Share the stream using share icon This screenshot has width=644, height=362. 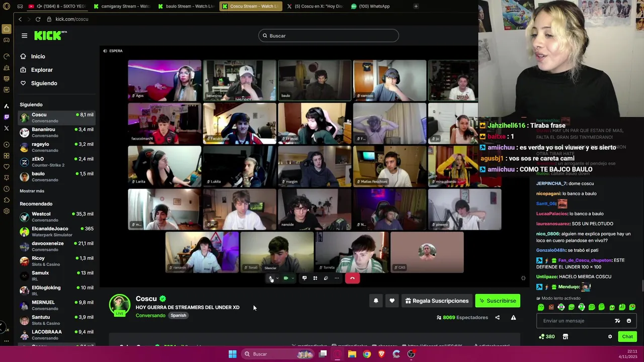[x=497, y=317]
